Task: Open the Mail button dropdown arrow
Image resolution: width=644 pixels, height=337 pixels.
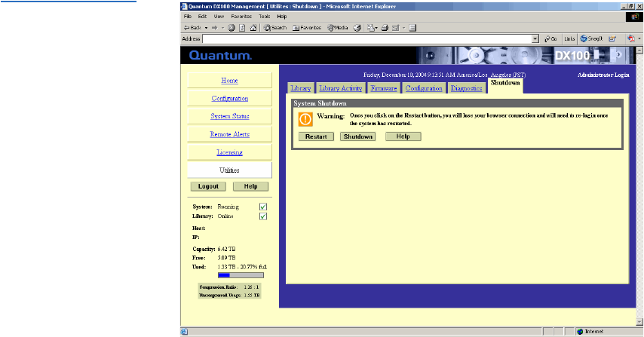Action: coord(376,27)
